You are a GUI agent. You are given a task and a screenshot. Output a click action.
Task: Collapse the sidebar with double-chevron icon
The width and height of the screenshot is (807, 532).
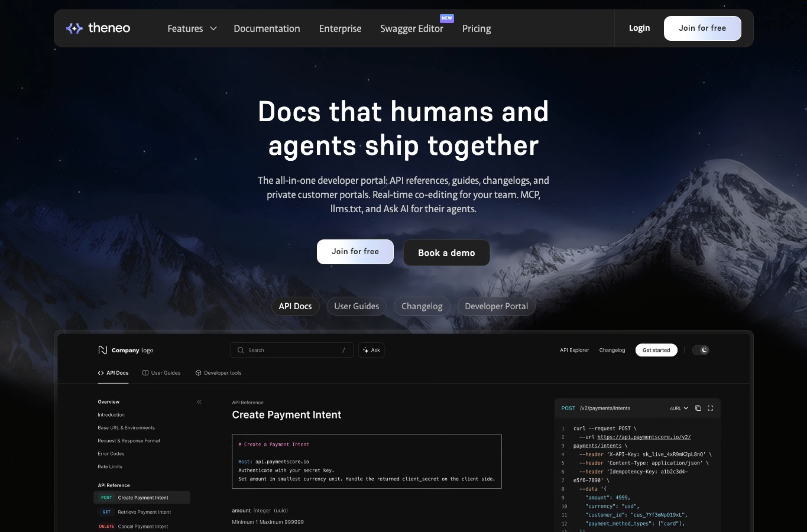[199, 402]
